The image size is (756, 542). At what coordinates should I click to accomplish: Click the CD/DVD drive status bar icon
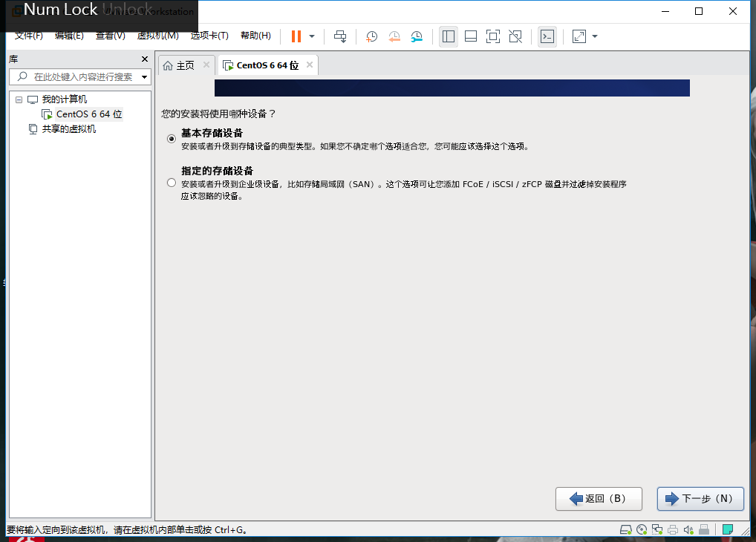click(x=642, y=530)
